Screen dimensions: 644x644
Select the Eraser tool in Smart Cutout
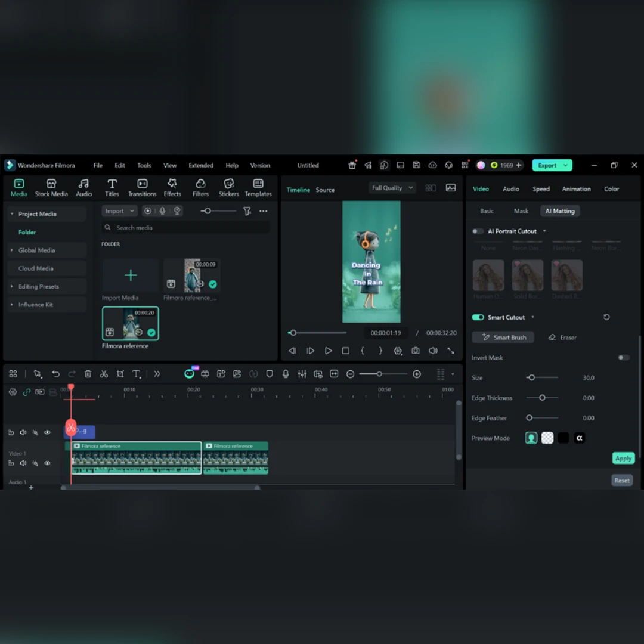point(562,337)
